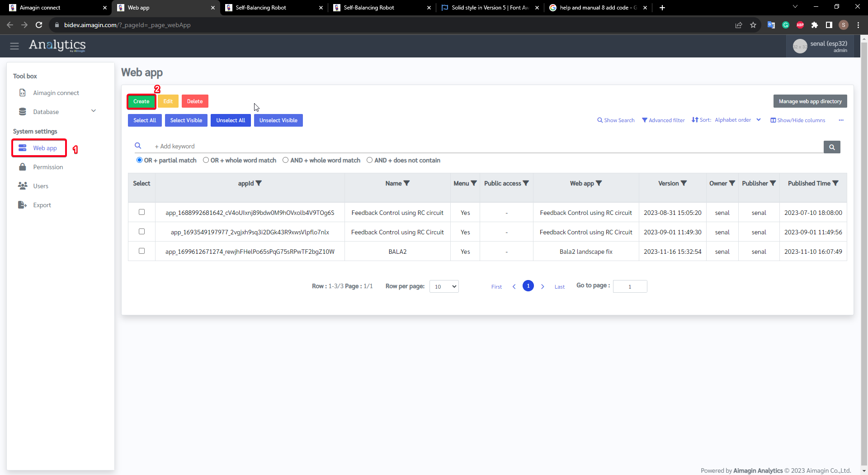
Task: Bookmark the page with the star icon
Action: [753, 25]
